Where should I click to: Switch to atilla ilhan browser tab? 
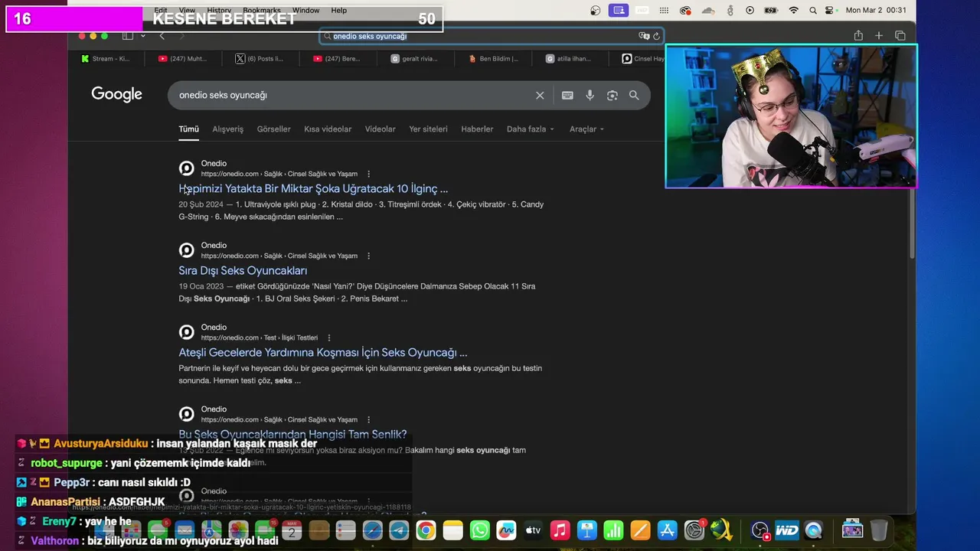(x=570, y=58)
